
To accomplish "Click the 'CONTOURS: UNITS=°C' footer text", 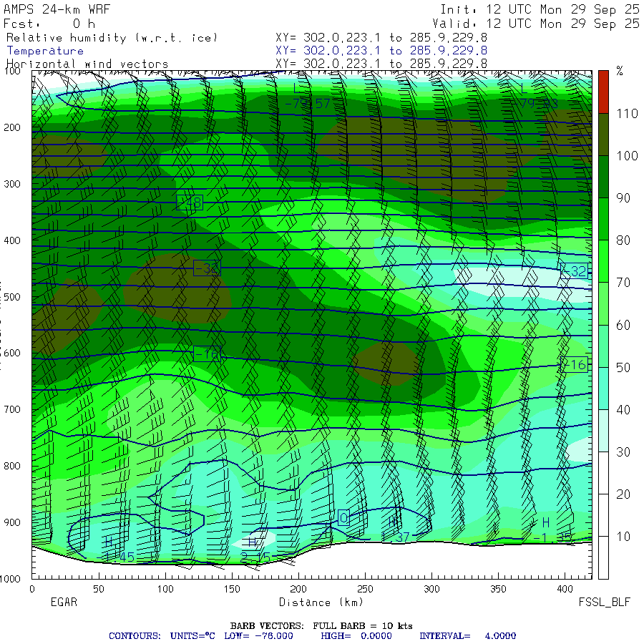I will click(162, 636).
